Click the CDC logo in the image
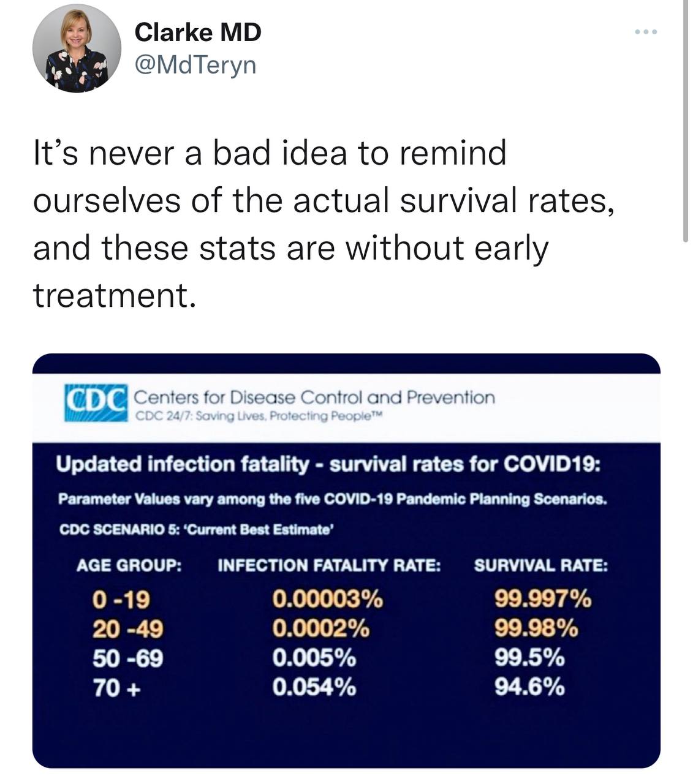The width and height of the screenshot is (693, 784). coord(96,402)
